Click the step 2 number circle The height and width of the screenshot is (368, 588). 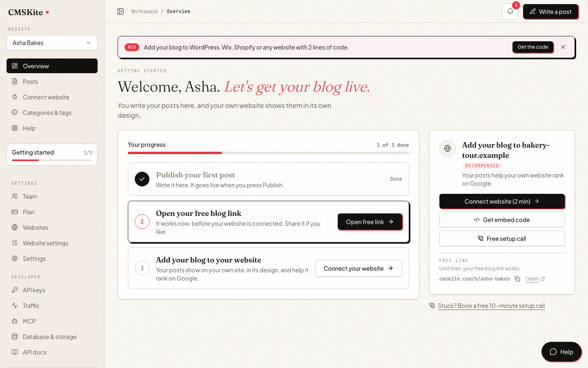coord(142,222)
